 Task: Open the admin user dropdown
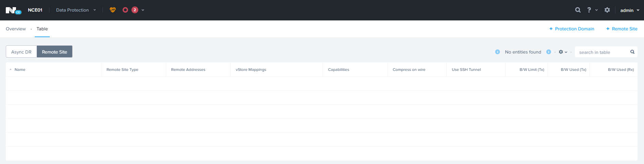(629, 10)
